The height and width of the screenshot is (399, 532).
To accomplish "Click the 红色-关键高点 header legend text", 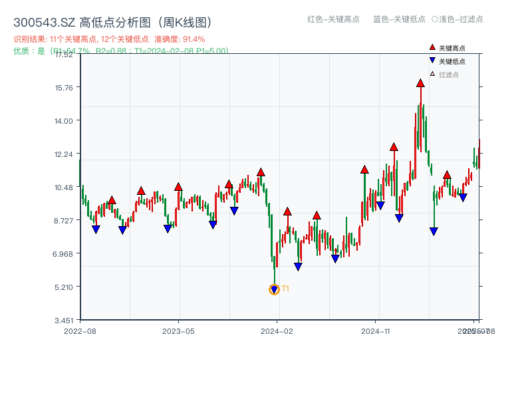I will coord(333,19).
